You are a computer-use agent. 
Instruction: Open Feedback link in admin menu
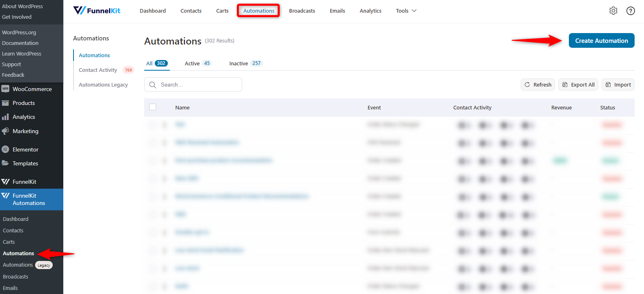point(13,75)
